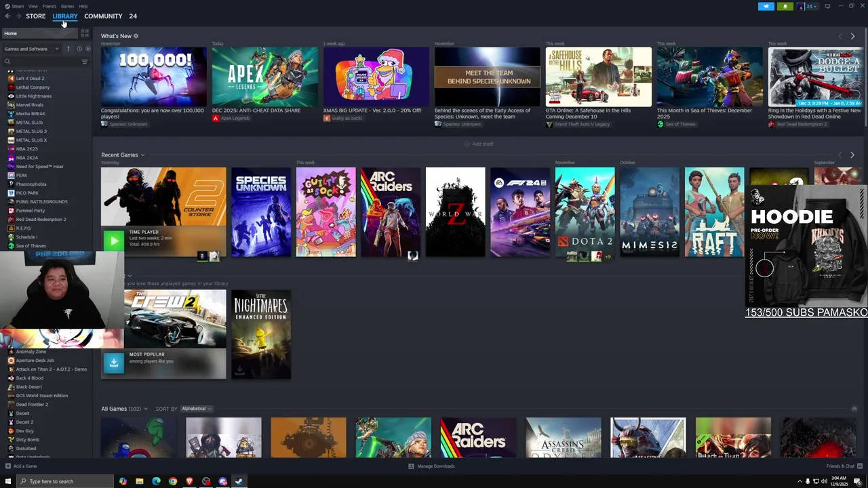Expand the Recent Games shelf dropdown
Screen dimensions: 868x488
(142, 155)
